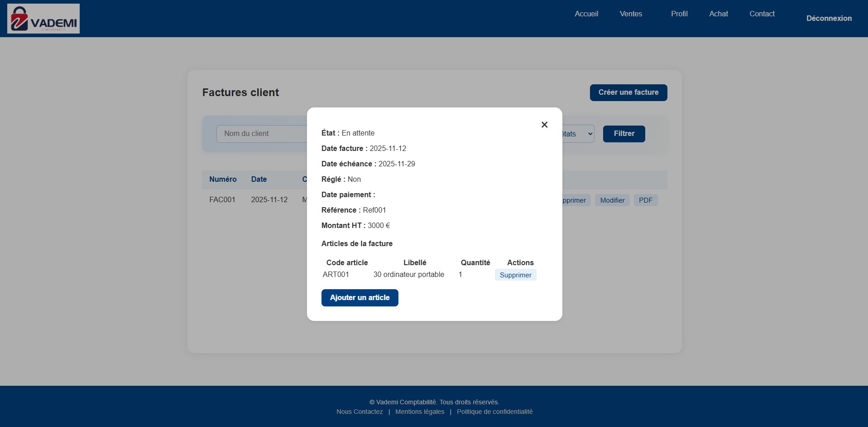Open the Profil page

coord(679,14)
